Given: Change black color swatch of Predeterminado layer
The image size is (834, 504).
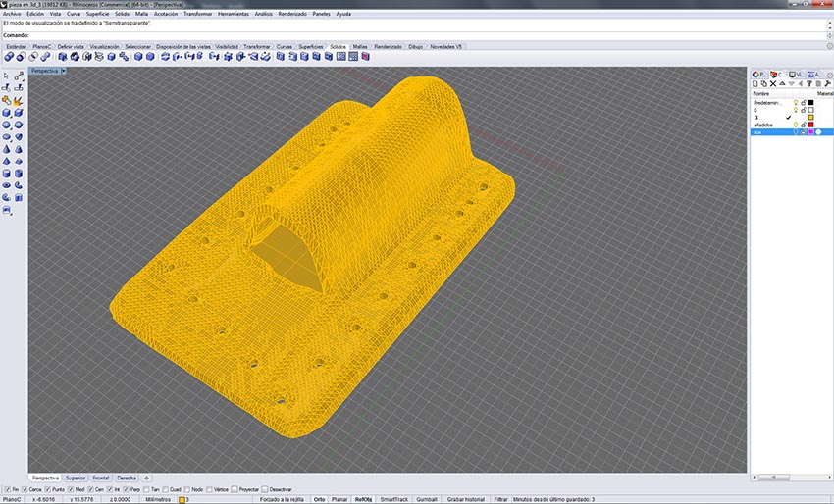Looking at the screenshot, I should (810, 103).
